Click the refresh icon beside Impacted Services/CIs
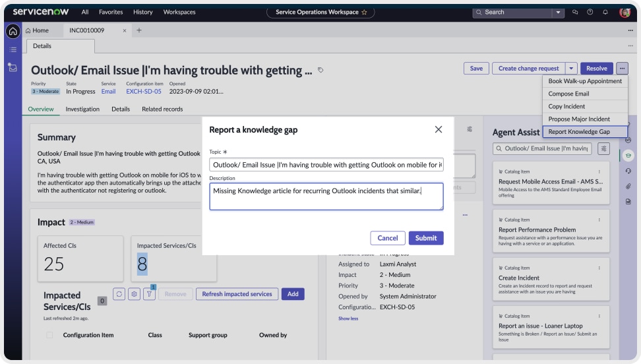 [119, 294]
